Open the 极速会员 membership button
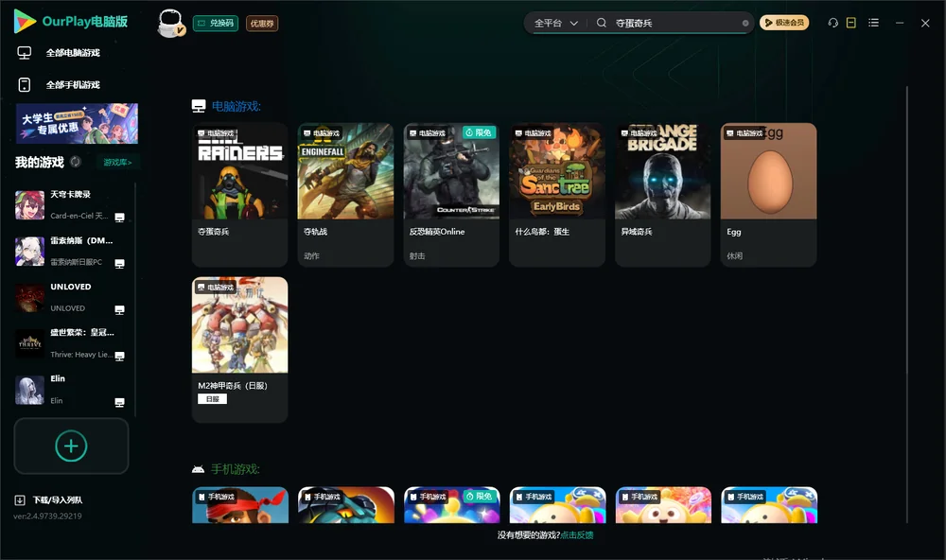The image size is (946, 560). point(783,23)
